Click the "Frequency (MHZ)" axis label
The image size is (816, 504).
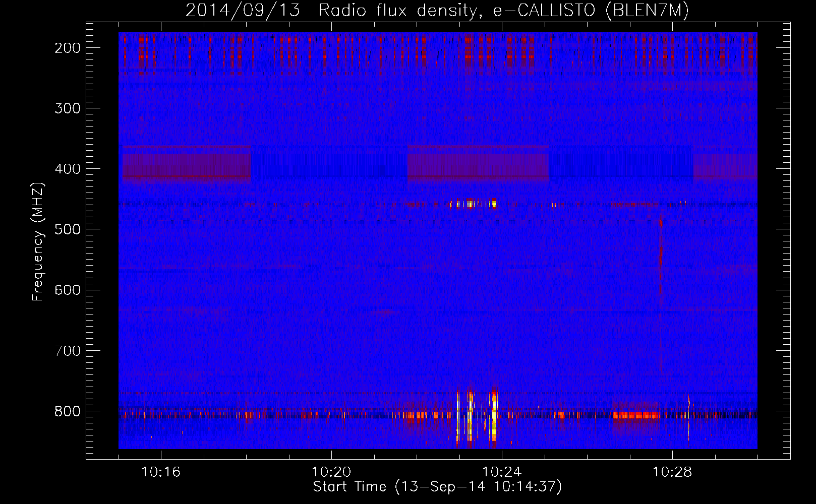(38, 241)
